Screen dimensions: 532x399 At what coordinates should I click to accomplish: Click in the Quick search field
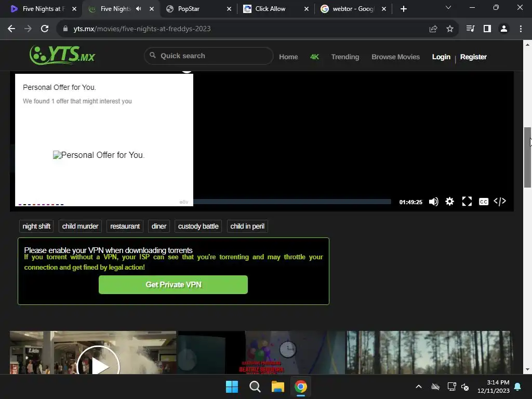click(209, 56)
